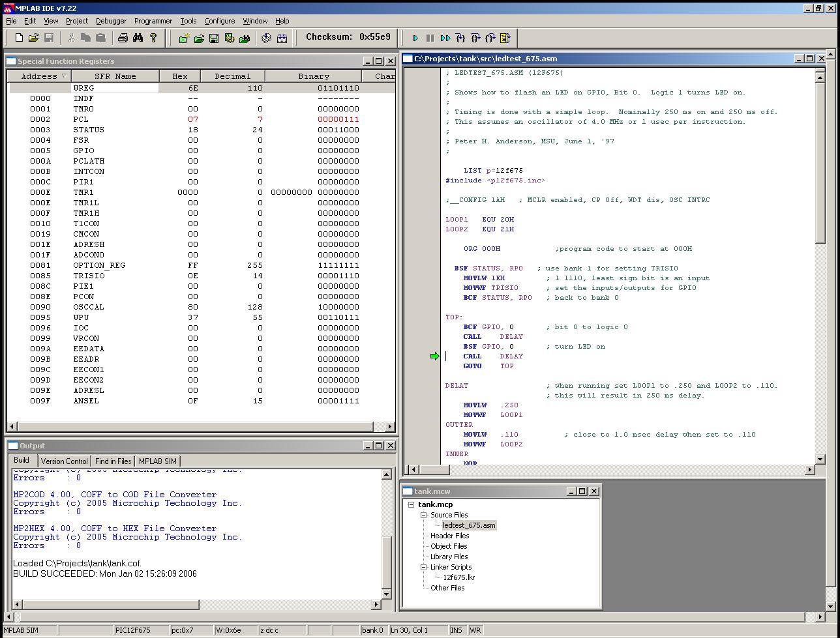Click the Step Over debugger icon
This screenshot has width=840, height=638.
point(475,38)
